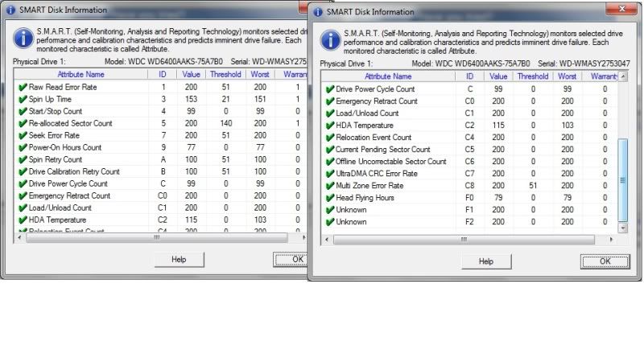The height and width of the screenshot is (362, 644).
Task: Click blue info icon in right window
Action: (x=331, y=41)
